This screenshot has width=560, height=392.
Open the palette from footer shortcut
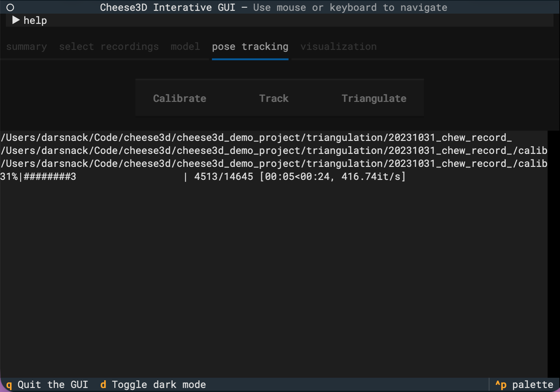524,385
